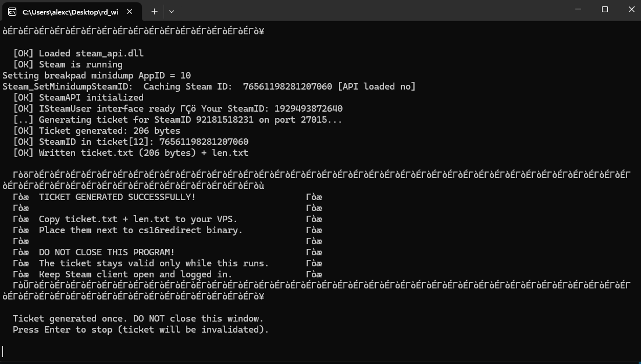Expand the new tab profile dropdown chevron

tap(172, 12)
